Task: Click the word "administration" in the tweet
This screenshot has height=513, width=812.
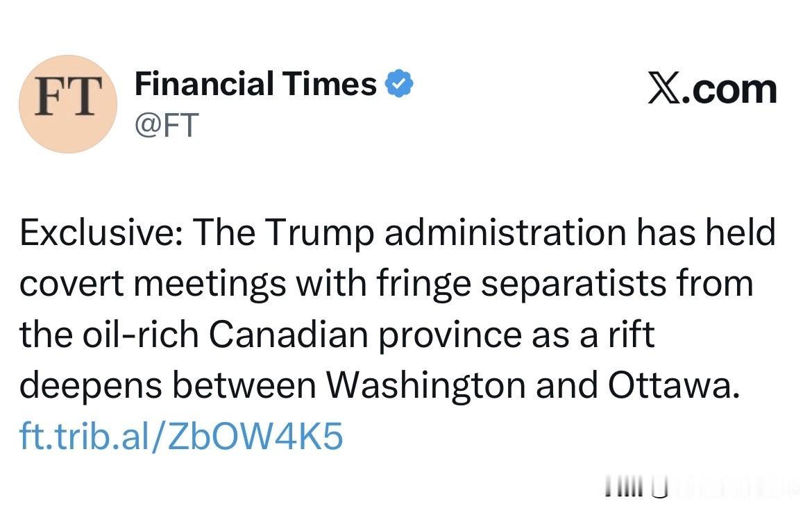Action: pos(505,233)
